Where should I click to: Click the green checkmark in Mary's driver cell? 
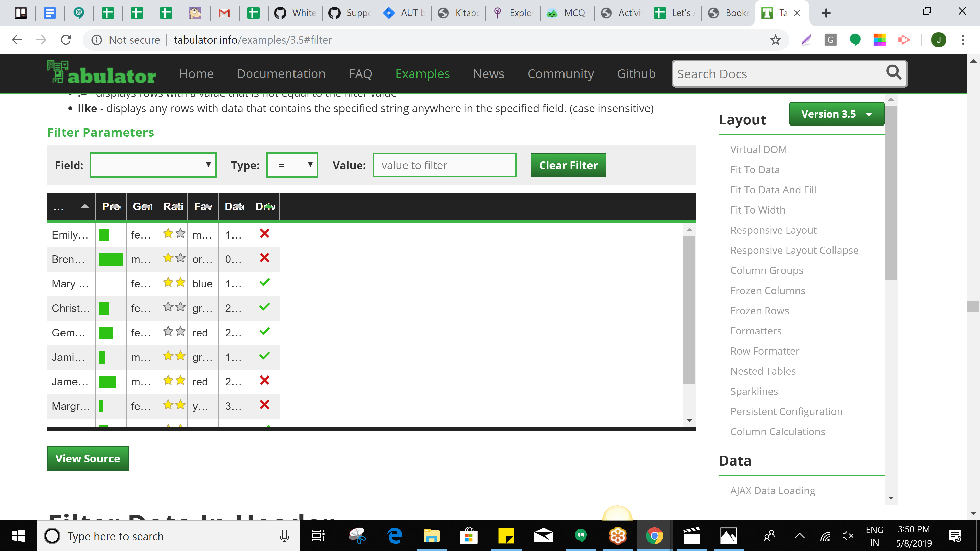click(x=264, y=282)
